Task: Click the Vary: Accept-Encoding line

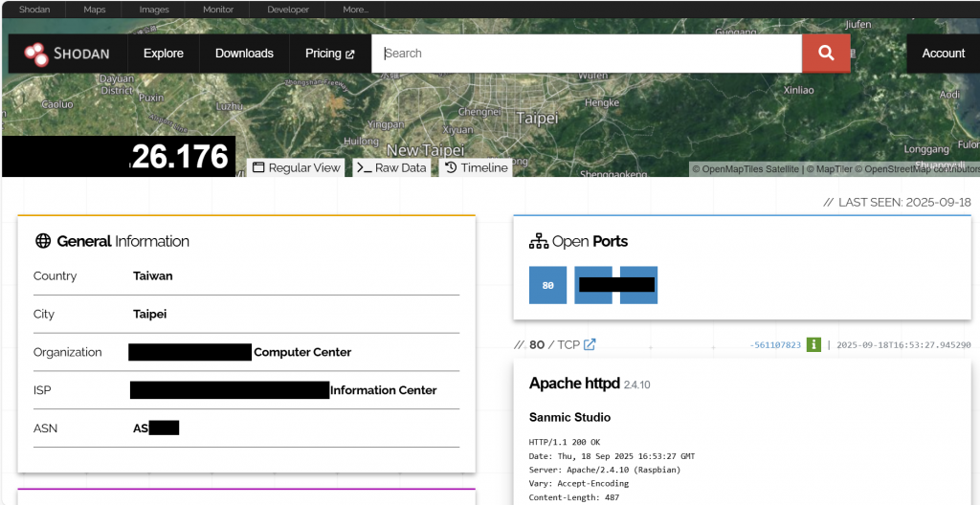Action: tap(579, 483)
